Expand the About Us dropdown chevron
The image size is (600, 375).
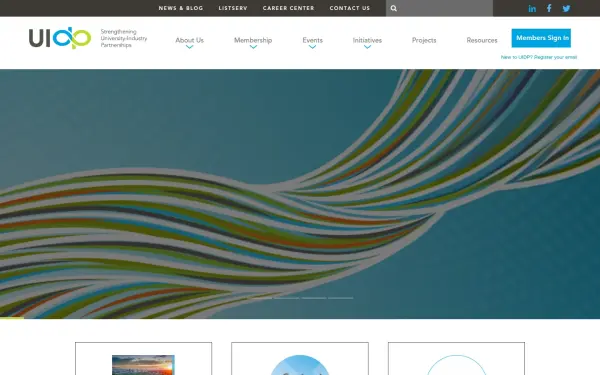[x=189, y=47]
